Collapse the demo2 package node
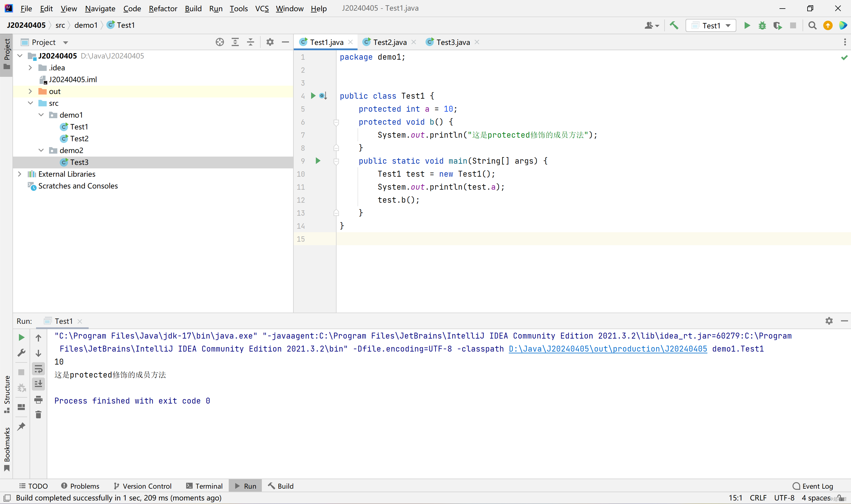The width and height of the screenshot is (851, 504). click(41, 150)
